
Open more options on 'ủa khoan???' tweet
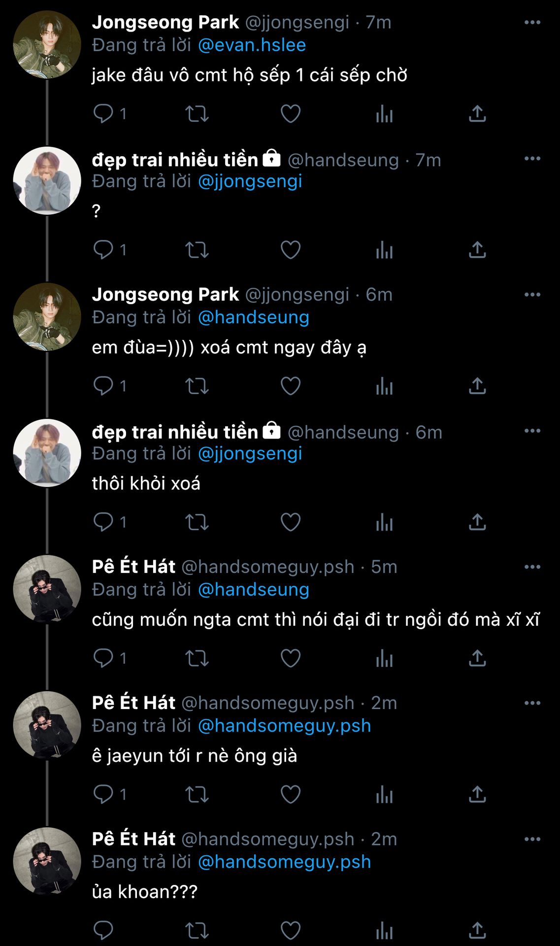tap(532, 839)
